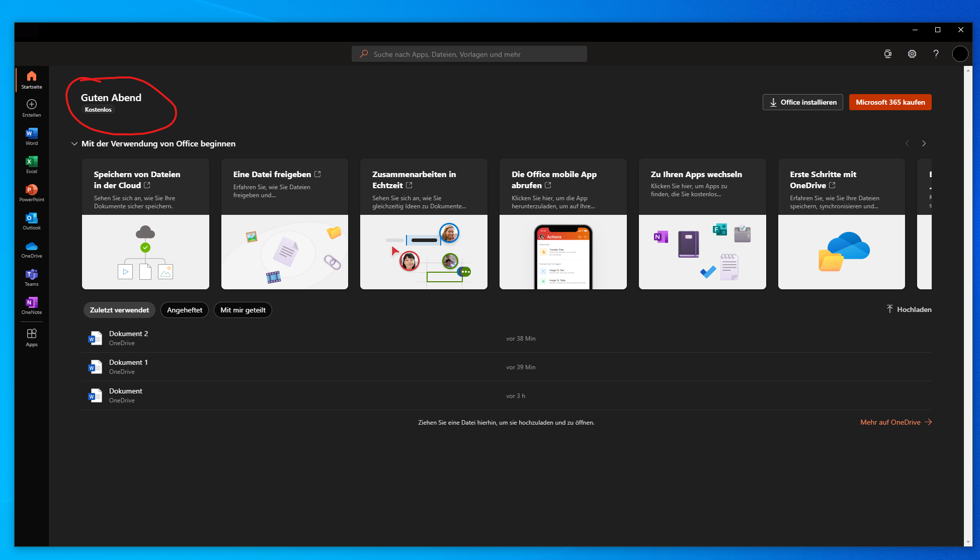
Task: Open the 'Erste Schritte mit OneDrive' card
Action: point(841,224)
